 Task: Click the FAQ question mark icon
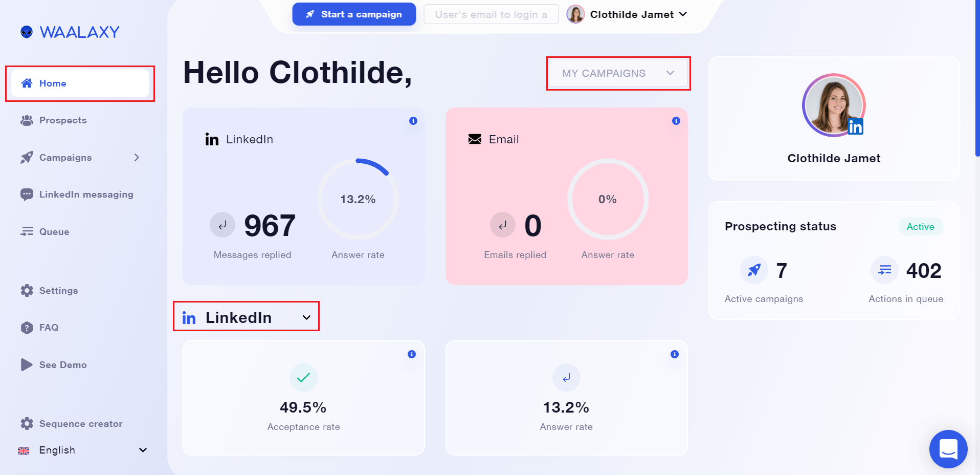click(x=27, y=328)
